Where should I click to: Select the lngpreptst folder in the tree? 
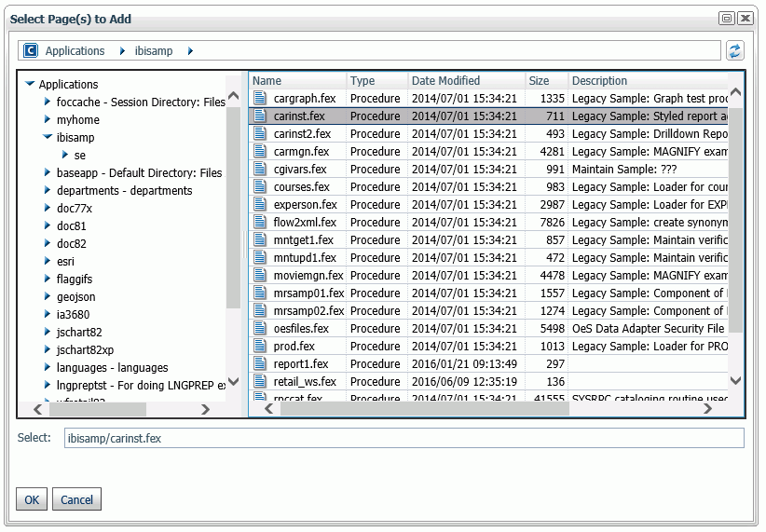[x=142, y=385]
